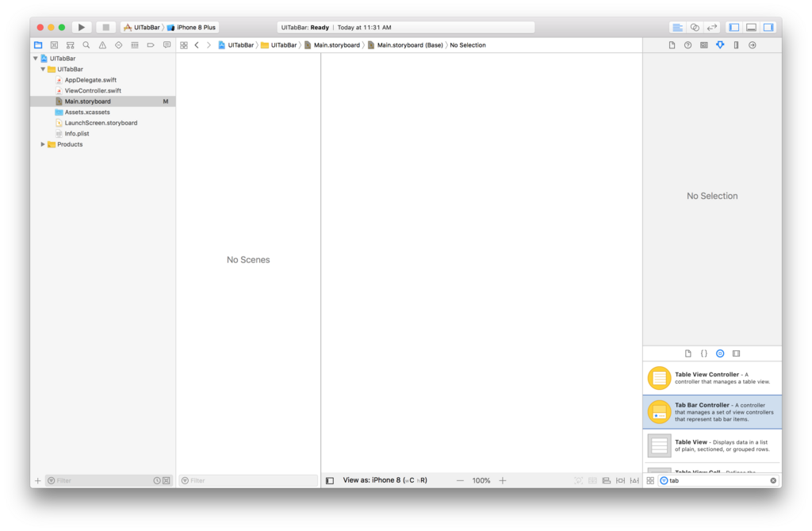Image resolution: width=812 pixels, height=531 pixels.
Task: Toggle the Debug area visibility
Action: [x=752, y=27]
